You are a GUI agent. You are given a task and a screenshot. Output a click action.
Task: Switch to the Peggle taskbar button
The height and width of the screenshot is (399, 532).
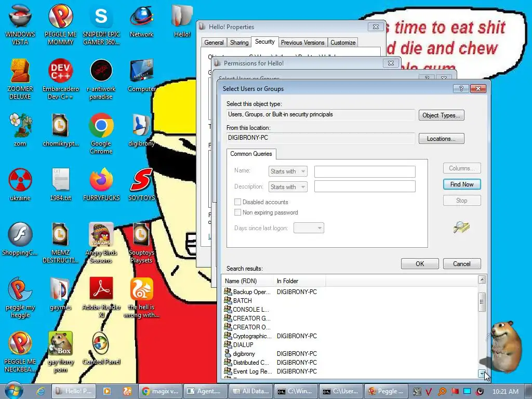click(x=385, y=391)
